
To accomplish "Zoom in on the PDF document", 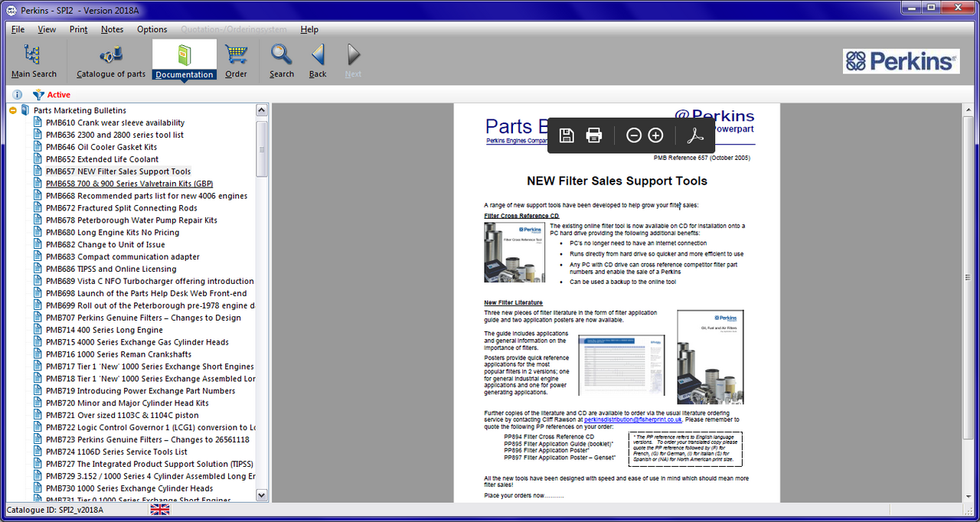I will point(655,135).
